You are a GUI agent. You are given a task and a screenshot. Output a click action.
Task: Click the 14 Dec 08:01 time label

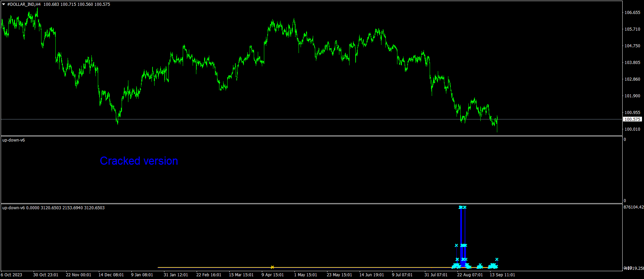[x=111, y=275]
